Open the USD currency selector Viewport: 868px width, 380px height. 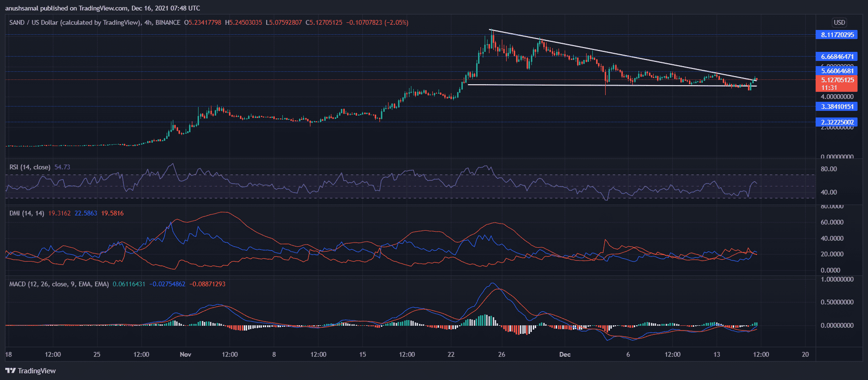point(839,22)
